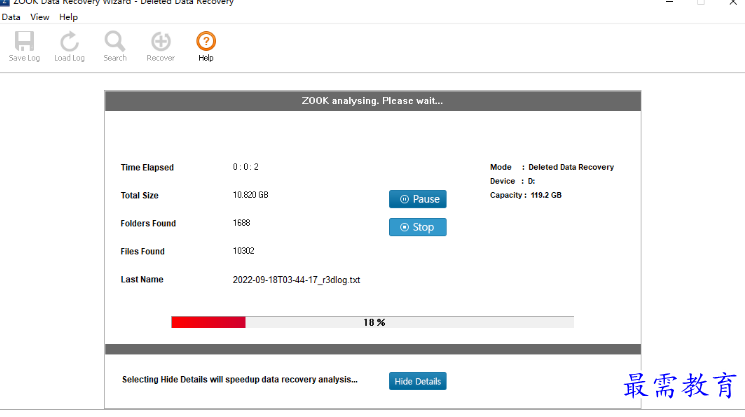
Task: Pause the analysis
Action: pyautogui.click(x=418, y=199)
